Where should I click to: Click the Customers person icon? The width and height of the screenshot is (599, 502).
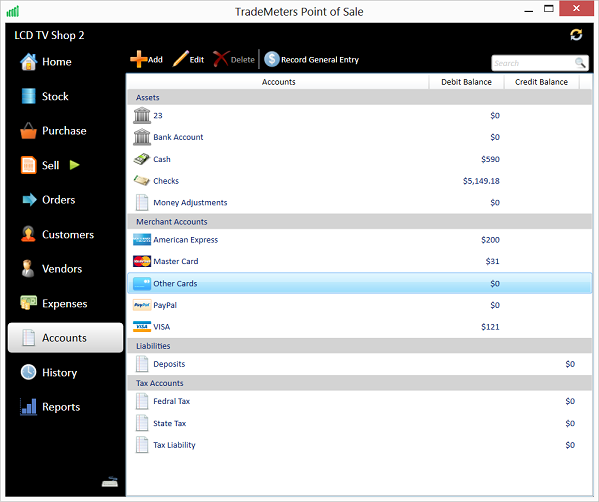pyautogui.click(x=28, y=234)
